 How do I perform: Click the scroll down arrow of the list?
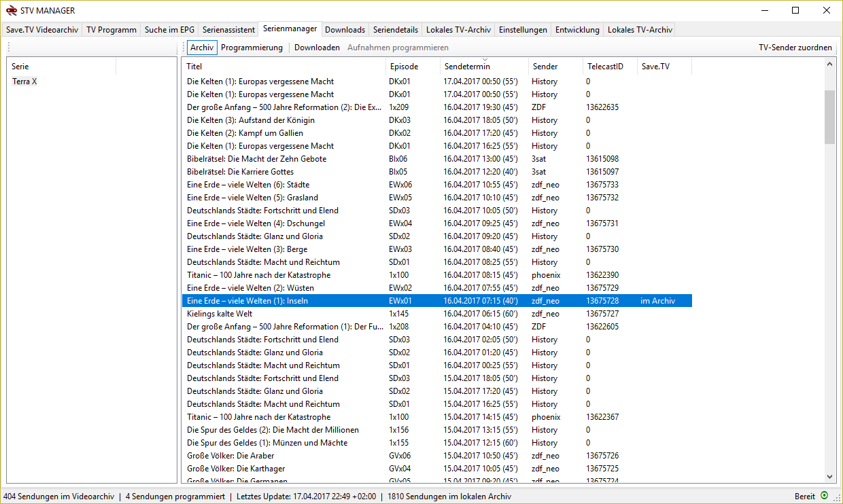click(829, 478)
